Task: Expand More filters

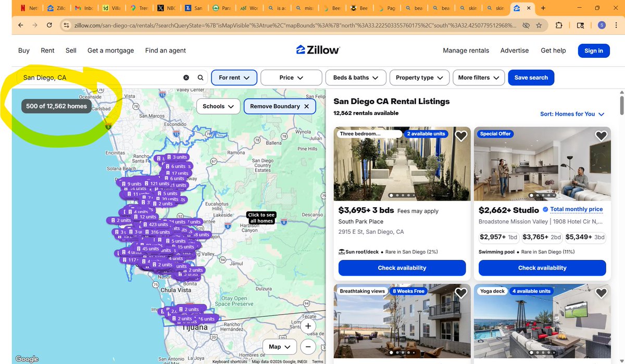Action: pyautogui.click(x=479, y=78)
